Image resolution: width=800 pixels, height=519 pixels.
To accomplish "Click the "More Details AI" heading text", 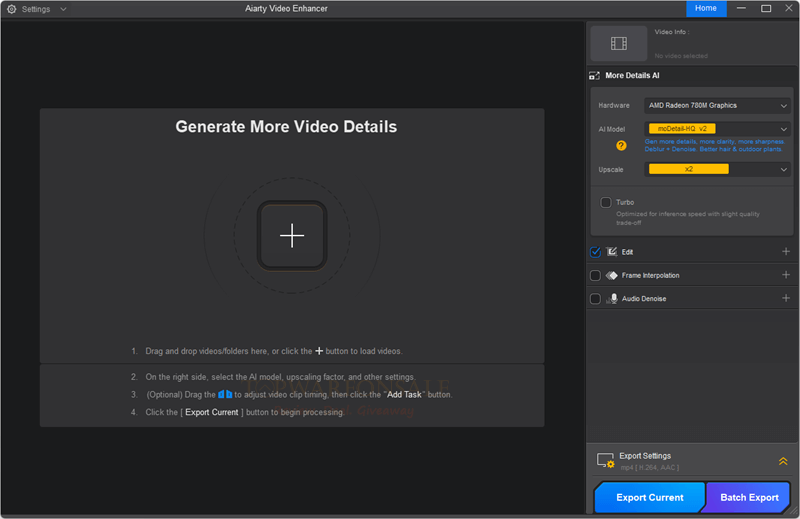I will (x=632, y=76).
